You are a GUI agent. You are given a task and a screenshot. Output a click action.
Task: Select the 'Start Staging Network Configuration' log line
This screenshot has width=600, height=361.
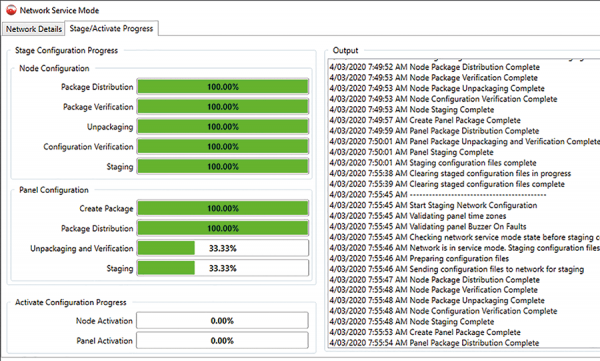point(433,205)
